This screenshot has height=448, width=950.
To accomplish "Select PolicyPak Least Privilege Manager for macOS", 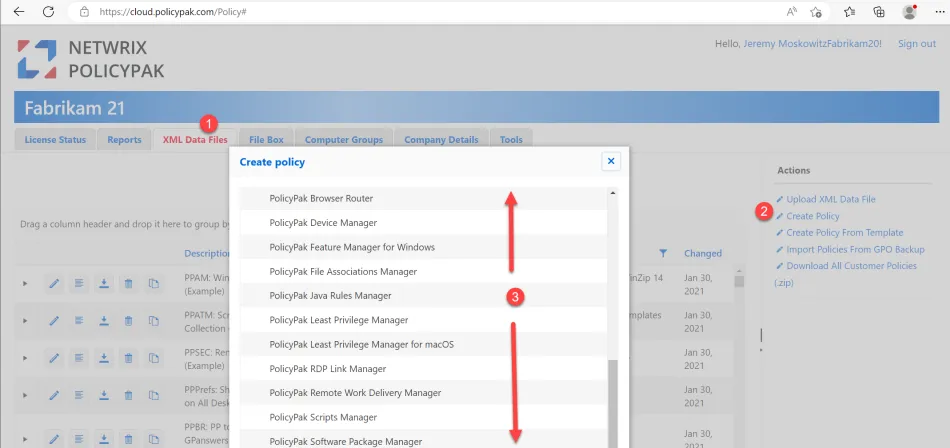I will (x=361, y=344).
